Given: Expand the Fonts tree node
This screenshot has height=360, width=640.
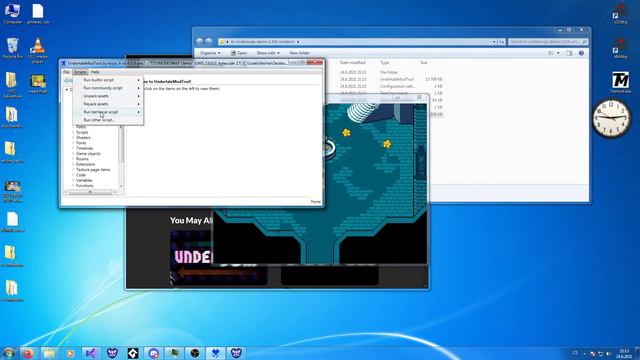Looking at the screenshot, I should pos(73,143).
